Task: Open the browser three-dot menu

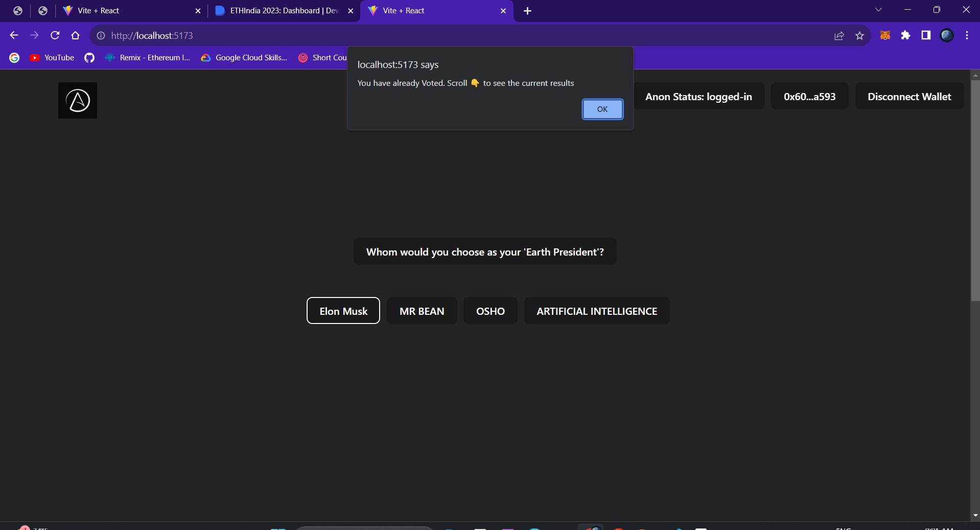Action: tap(967, 35)
